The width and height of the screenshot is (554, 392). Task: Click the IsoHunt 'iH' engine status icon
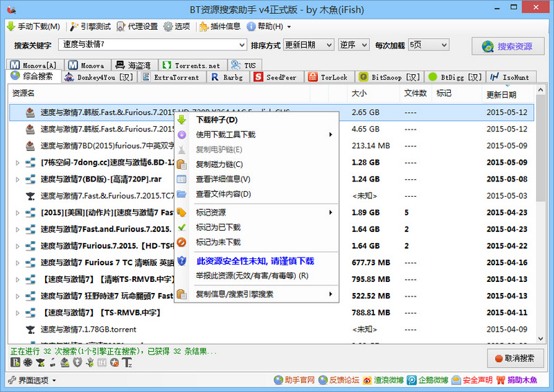point(102,362)
